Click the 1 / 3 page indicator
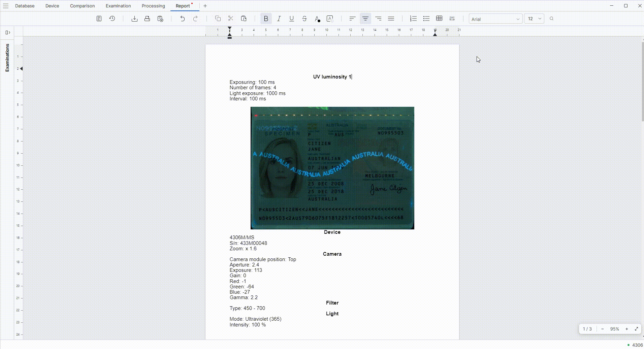Image resolution: width=644 pixels, height=349 pixels. pos(587,329)
